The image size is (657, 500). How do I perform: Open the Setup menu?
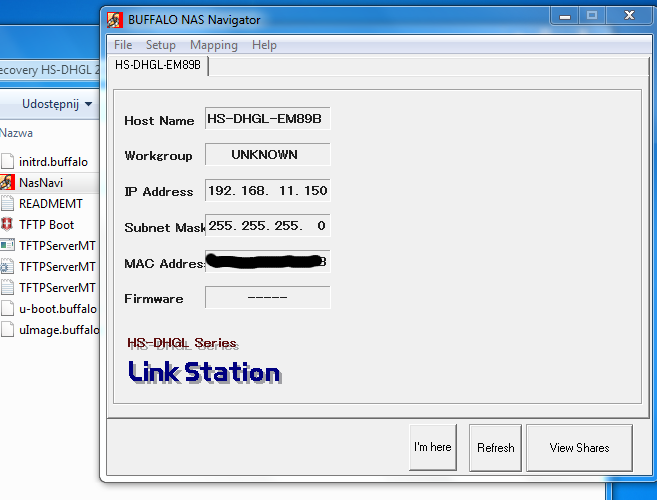[x=160, y=45]
